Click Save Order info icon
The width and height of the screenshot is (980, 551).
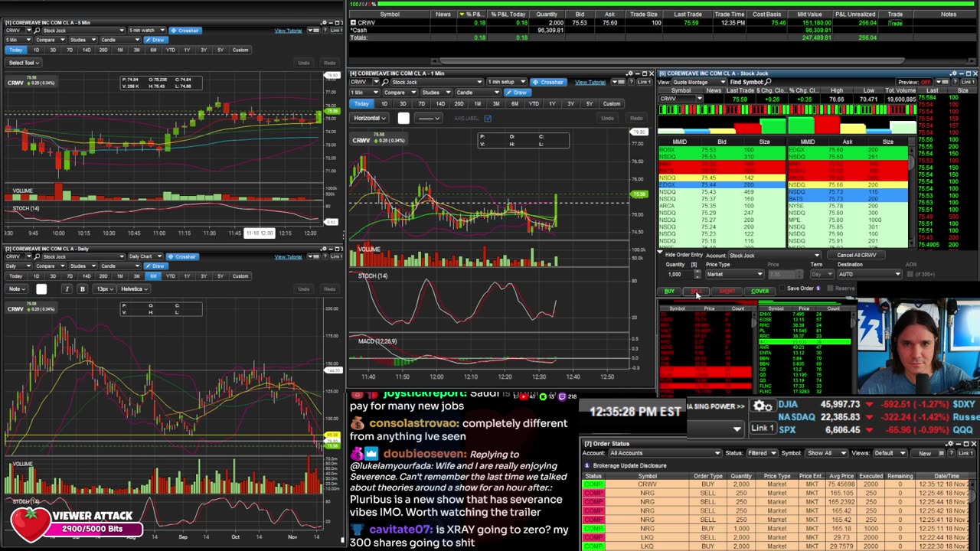818,289
